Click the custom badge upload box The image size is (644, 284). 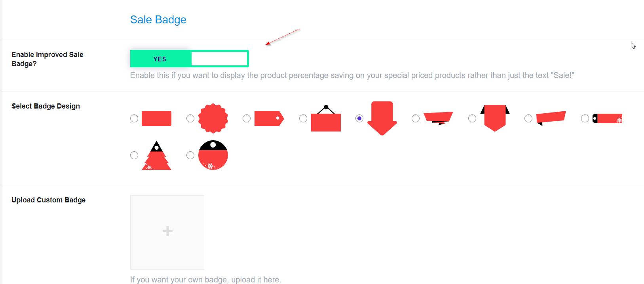pos(167,233)
